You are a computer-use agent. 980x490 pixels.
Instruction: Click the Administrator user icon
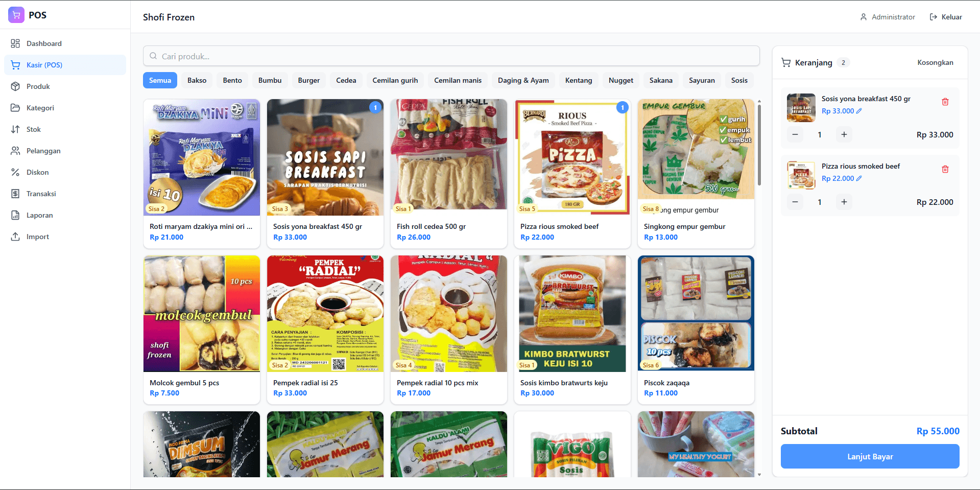coord(864,17)
